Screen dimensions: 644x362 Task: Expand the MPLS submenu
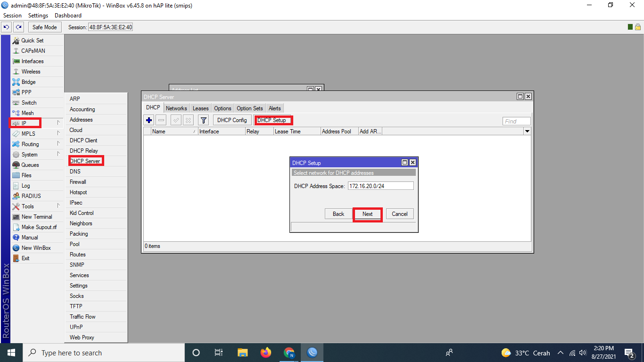click(37, 134)
